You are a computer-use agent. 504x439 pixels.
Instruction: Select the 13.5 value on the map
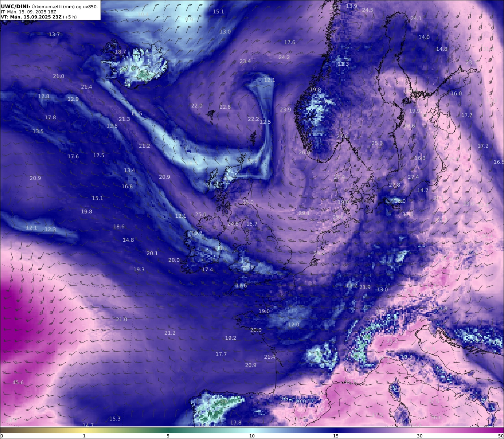[38, 131]
